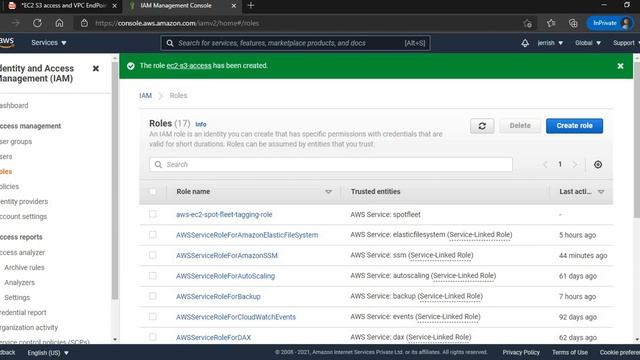
Task: Close the IAM Management Console tab
Action: pos(234,6)
